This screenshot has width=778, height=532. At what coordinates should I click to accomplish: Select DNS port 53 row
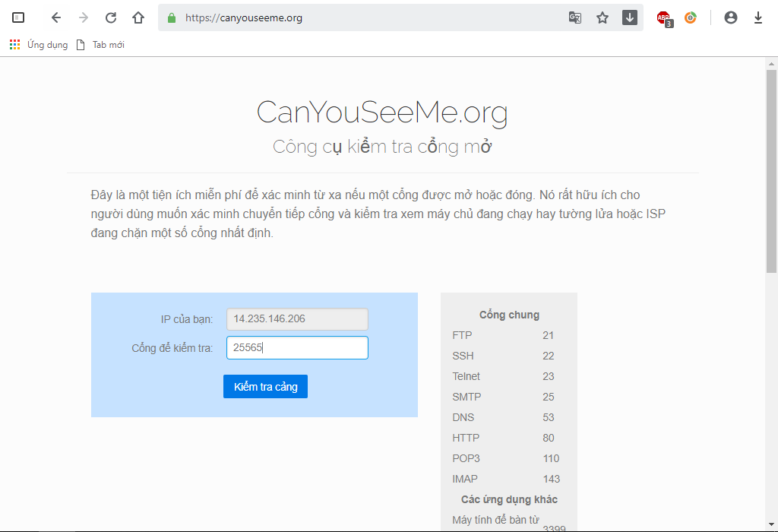pyautogui.click(x=508, y=417)
